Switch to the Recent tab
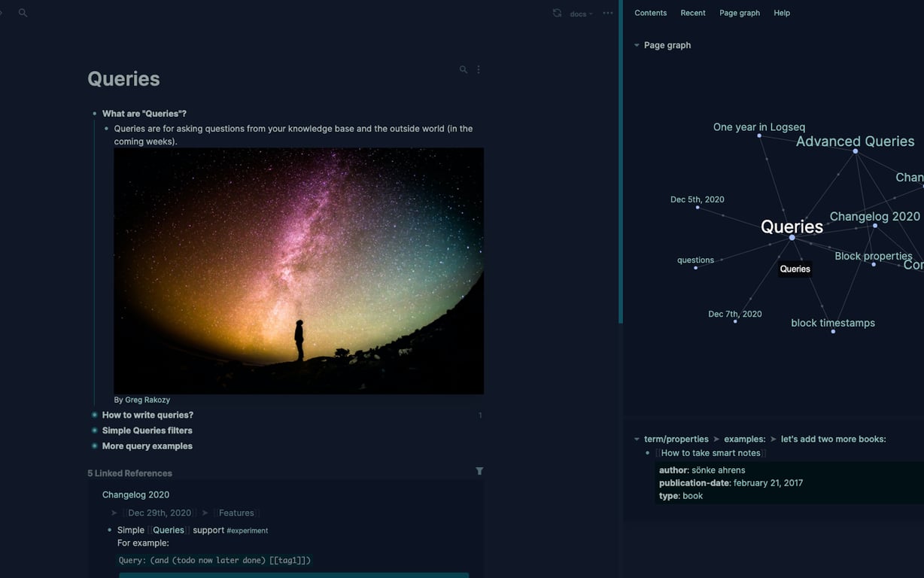This screenshot has width=924, height=578. 692,13
